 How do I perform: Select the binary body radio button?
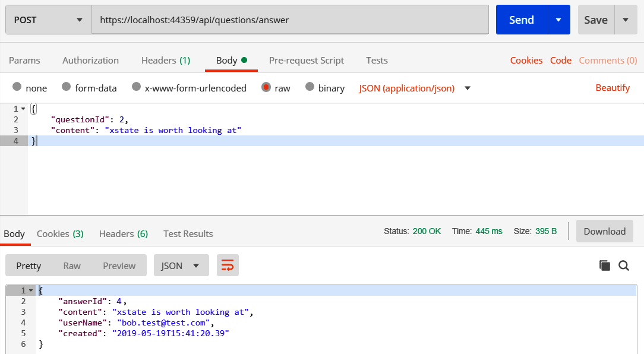tap(310, 87)
